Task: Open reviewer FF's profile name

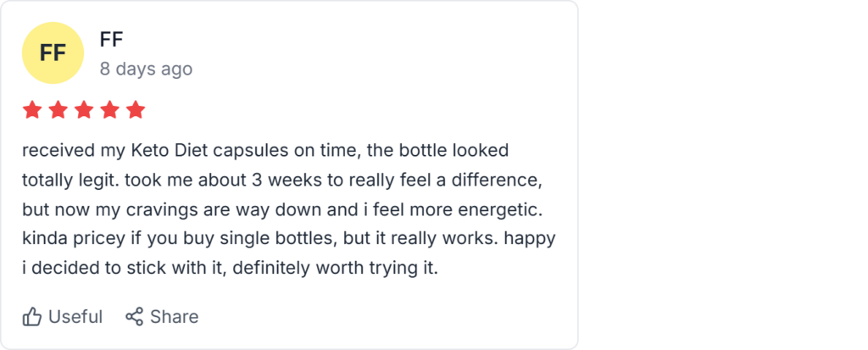Action: point(112,39)
